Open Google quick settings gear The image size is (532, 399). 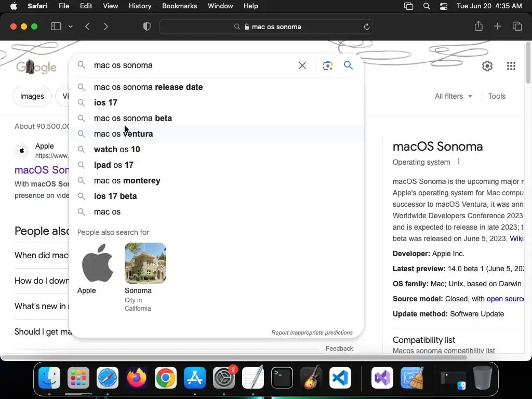(x=487, y=66)
